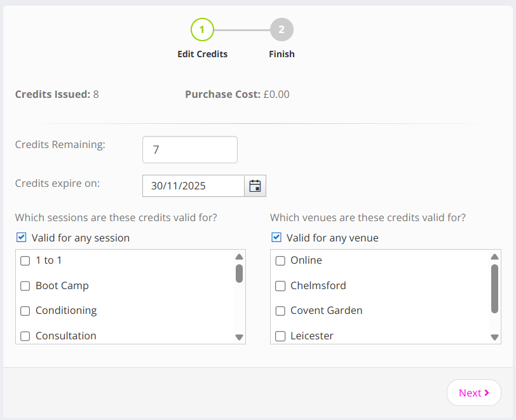Check the Covent Garden venue
This screenshot has height=420, width=516.
(280, 311)
